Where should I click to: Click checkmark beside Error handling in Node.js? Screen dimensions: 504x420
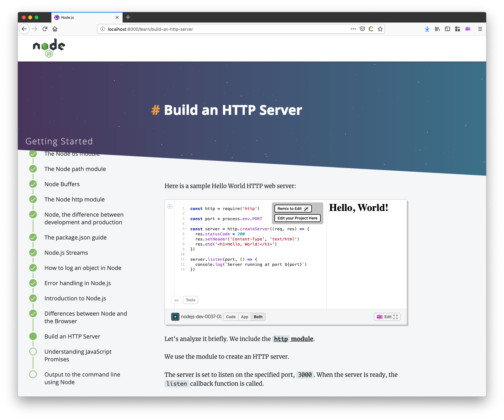33,283
